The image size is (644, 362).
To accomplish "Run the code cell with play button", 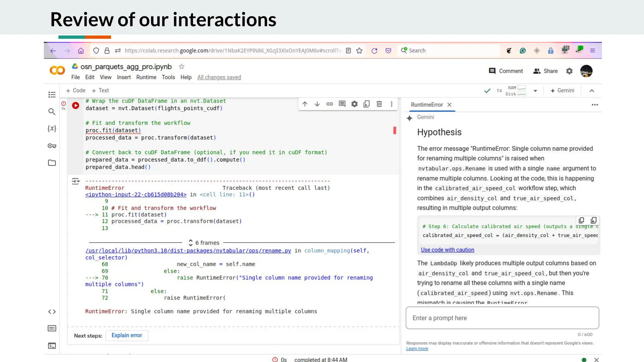I will point(75,106).
